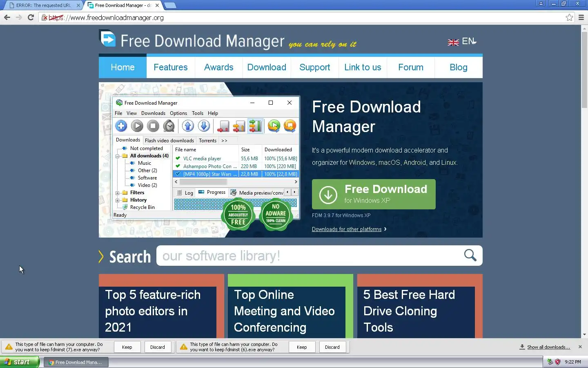
Task: Click Free Download Manager taskbar button
Action: [76, 362]
